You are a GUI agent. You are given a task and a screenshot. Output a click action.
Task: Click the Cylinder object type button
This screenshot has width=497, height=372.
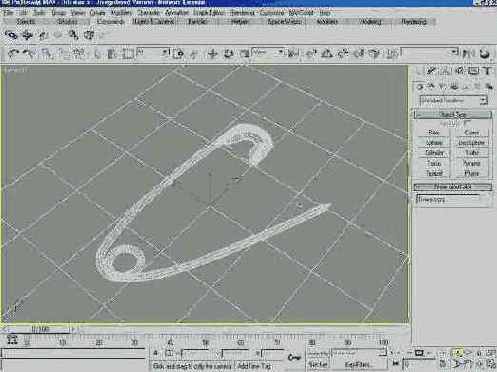[x=434, y=153]
